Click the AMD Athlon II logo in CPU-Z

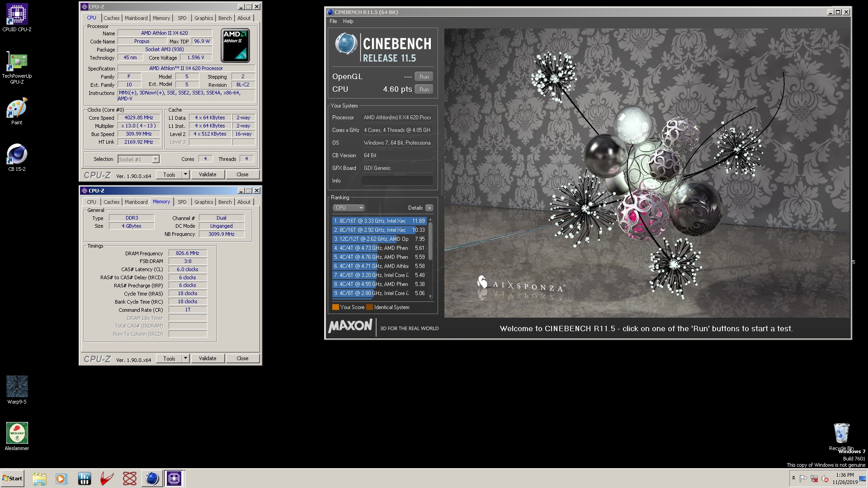[235, 46]
